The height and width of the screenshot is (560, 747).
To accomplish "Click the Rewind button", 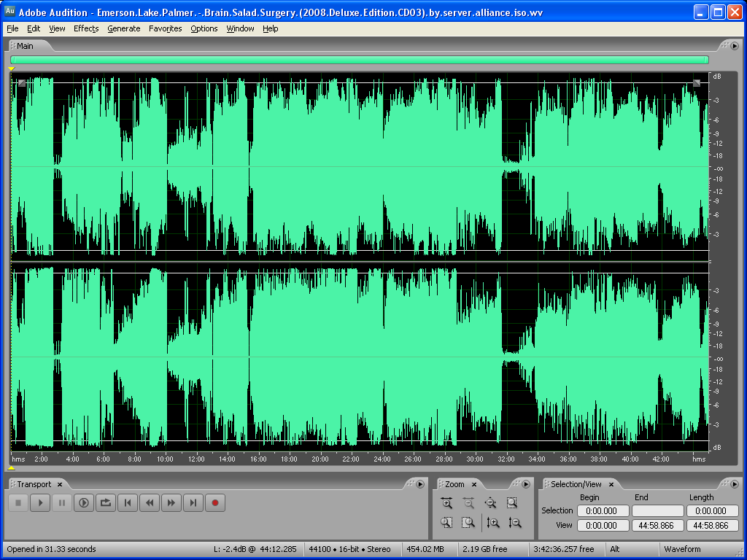I will (150, 503).
